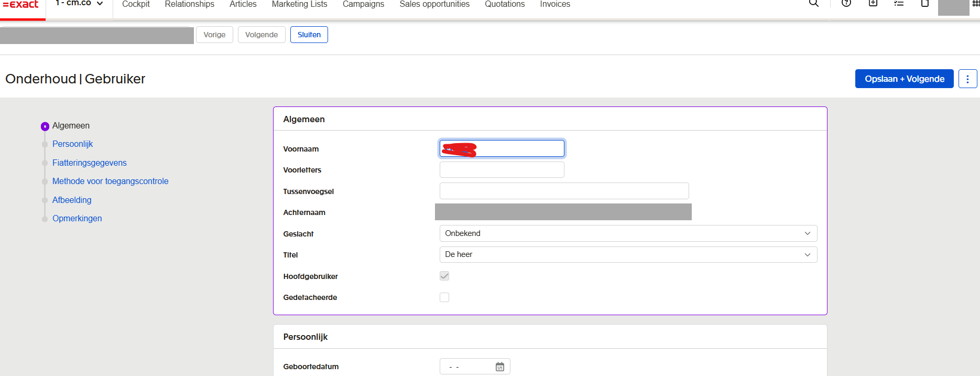Image resolution: width=980 pixels, height=376 pixels.
Task: Click the Geboortedatum date field
Action: click(x=475, y=367)
